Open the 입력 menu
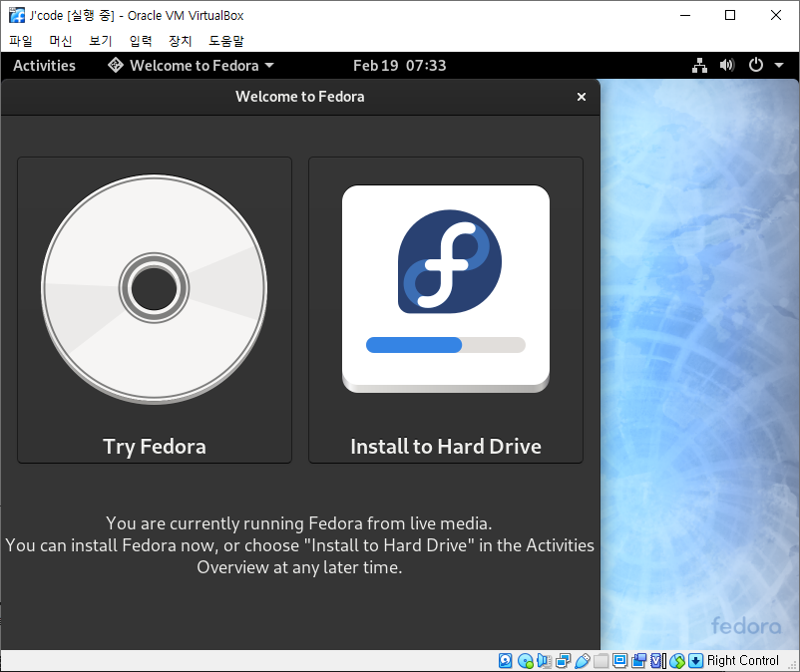The image size is (800, 672). pos(141,41)
